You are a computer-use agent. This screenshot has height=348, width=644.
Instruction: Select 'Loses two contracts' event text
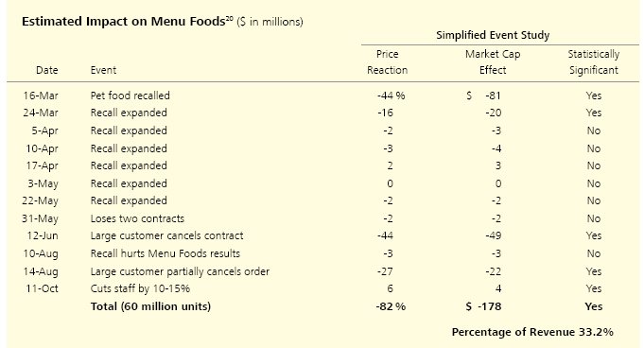pyautogui.click(x=137, y=218)
